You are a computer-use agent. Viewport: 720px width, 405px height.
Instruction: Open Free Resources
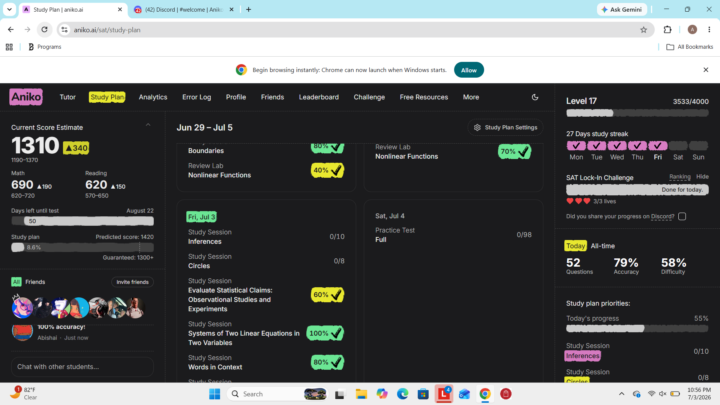(423, 97)
